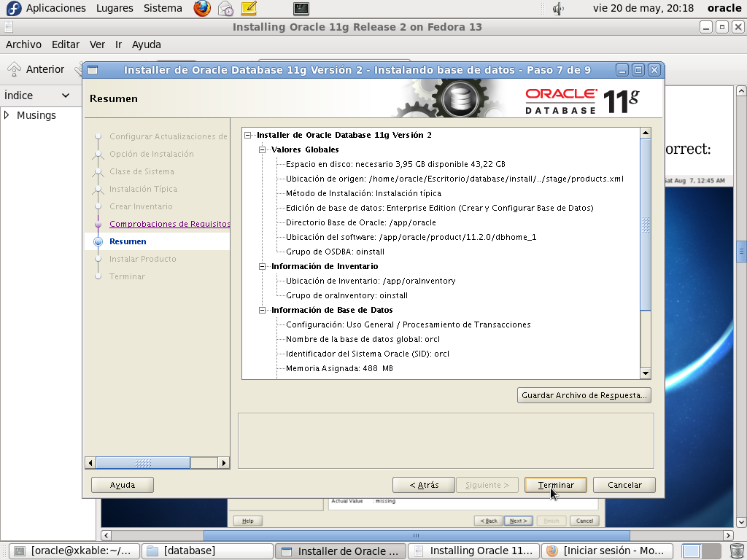Minimize the Oracle installer window

tap(622, 70)
